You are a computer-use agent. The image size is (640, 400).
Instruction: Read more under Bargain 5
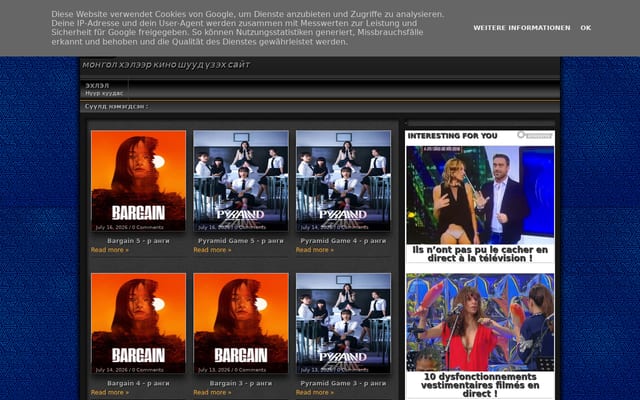109,250
